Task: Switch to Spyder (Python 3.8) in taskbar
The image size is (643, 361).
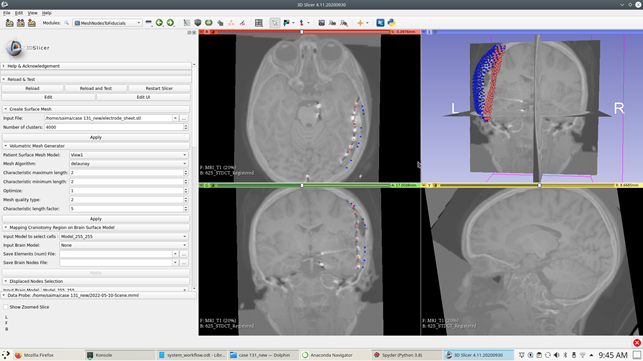Action: point(406,355)
